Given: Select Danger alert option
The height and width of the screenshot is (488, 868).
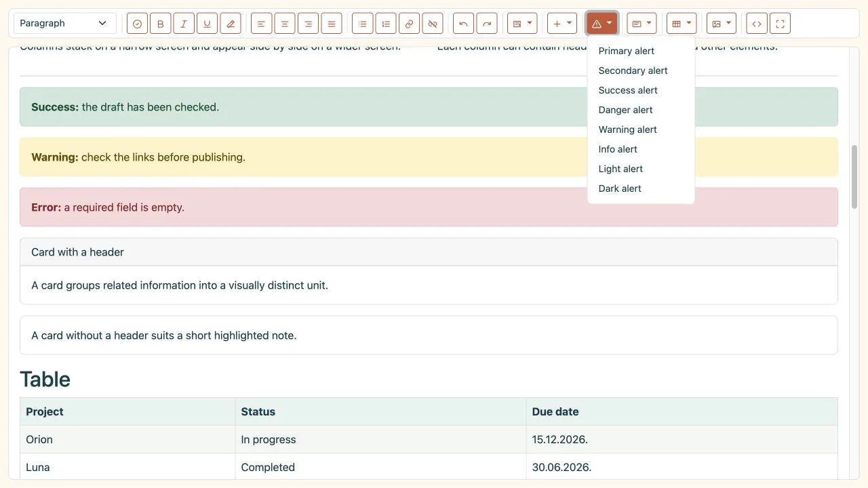Looking at the screenshot, I should click(x=641, y=110).
